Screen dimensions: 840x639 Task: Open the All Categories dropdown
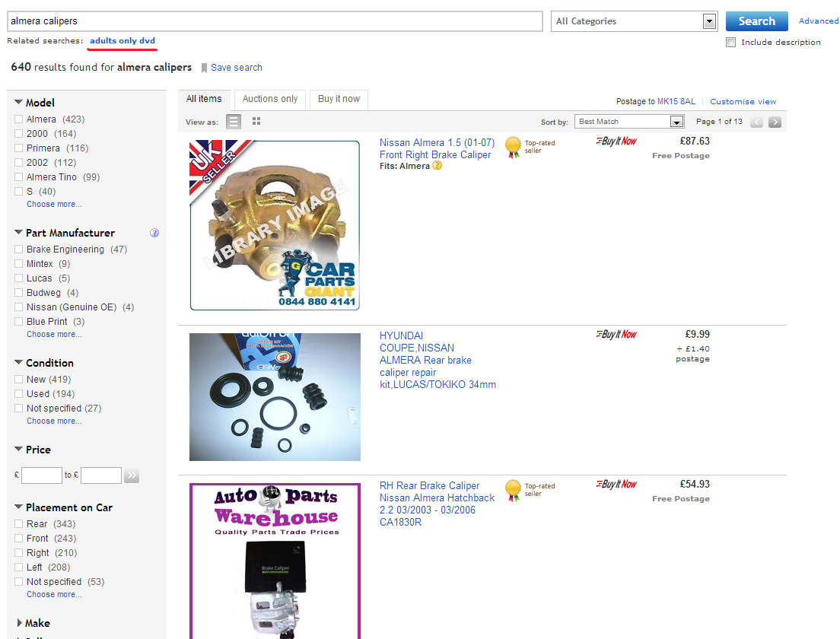click(635, 21)
